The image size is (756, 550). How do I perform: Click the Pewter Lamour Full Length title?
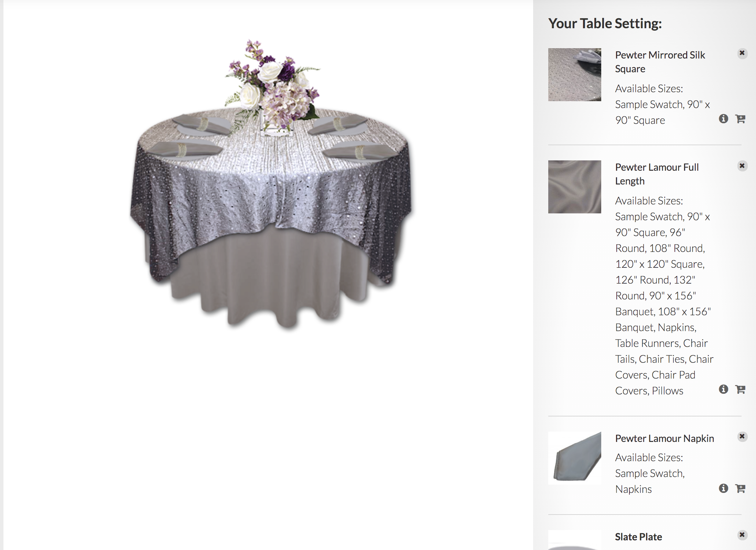(657, 174)
